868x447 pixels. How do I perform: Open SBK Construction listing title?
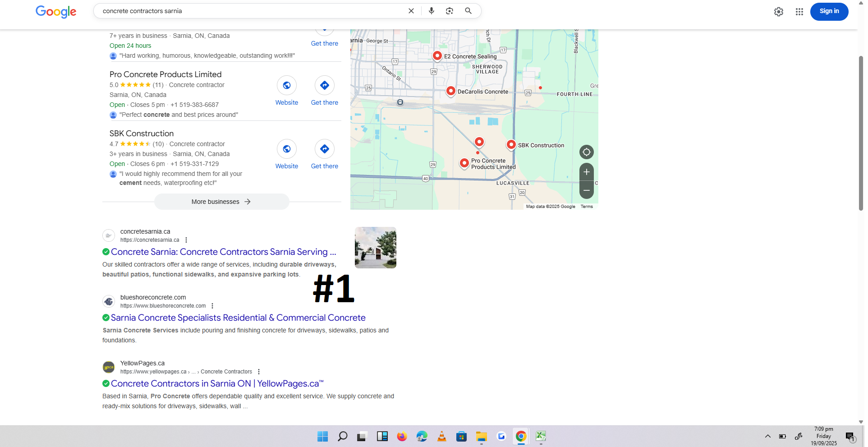[142, 134]
